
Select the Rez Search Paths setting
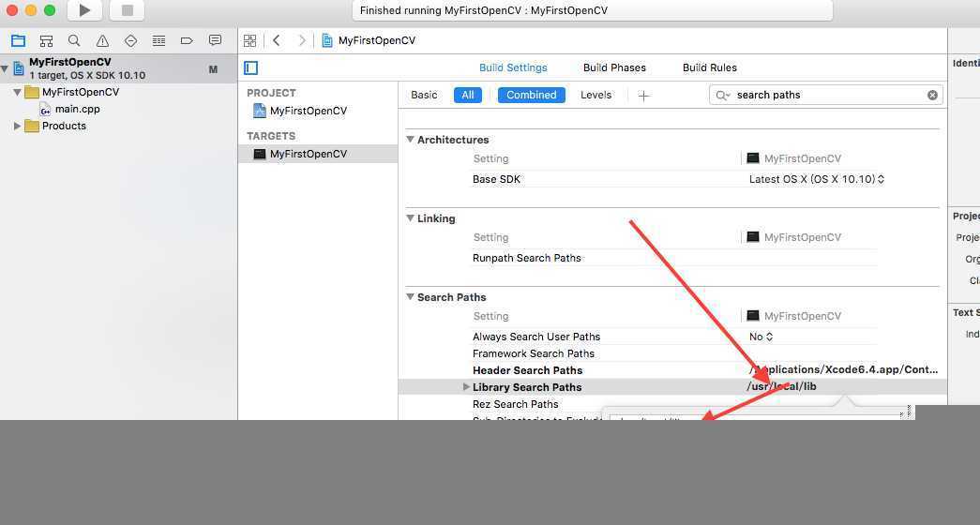click(516, 404)
